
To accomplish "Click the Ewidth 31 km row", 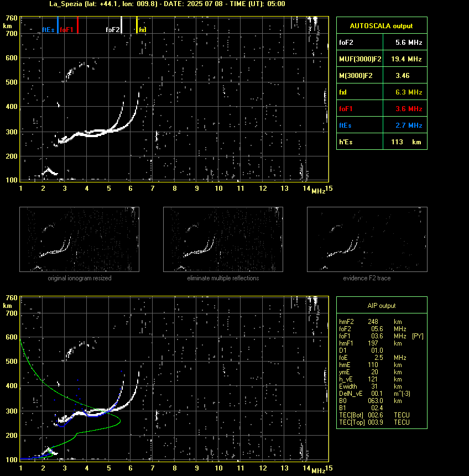I will 371,386.
